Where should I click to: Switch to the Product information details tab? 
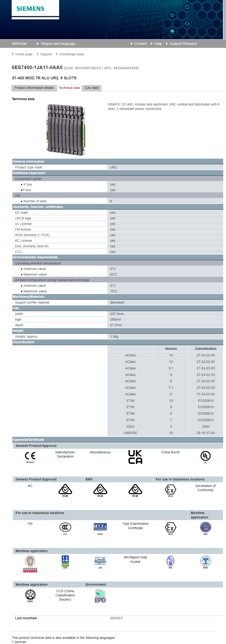[34, 88]
